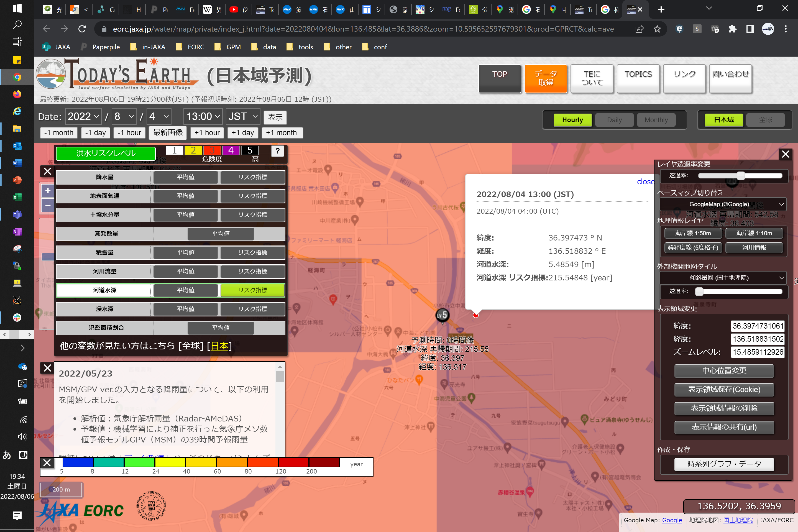This screenshot has width=798, height=532.
Task: Close the variable selection panel with its X
Action: 47,171
